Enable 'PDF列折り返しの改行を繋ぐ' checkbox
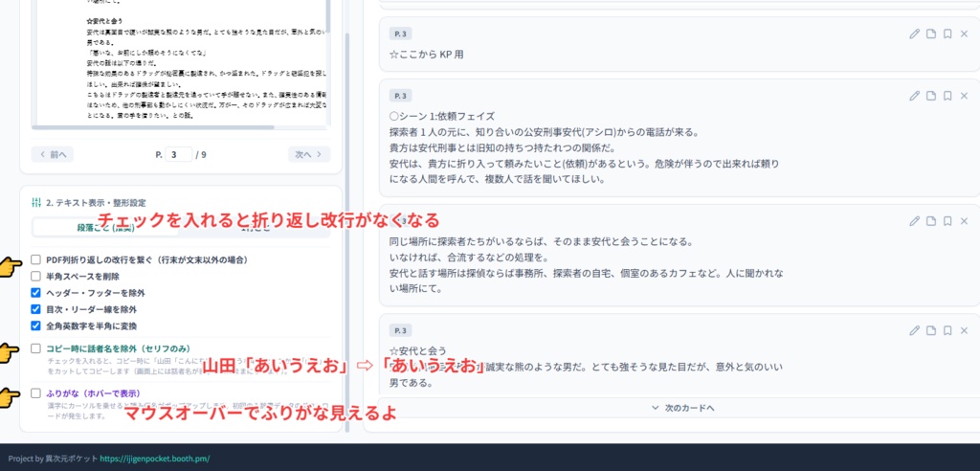This screenshot has width=980, height=471. click(x=35, y=259)
